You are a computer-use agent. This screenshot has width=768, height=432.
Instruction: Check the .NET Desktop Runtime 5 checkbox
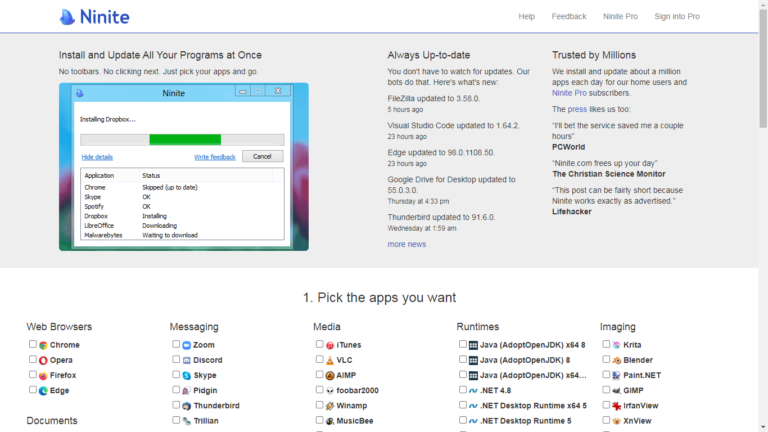pyautogui.click(x=463, y=420)
